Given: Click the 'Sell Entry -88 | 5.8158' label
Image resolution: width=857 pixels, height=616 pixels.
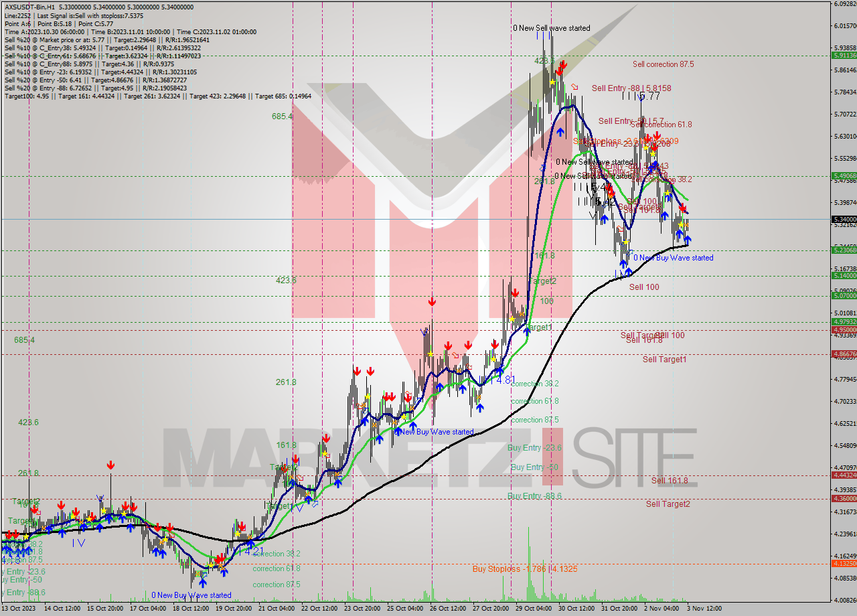Looking at the screenshot, I should coord(631,88).
